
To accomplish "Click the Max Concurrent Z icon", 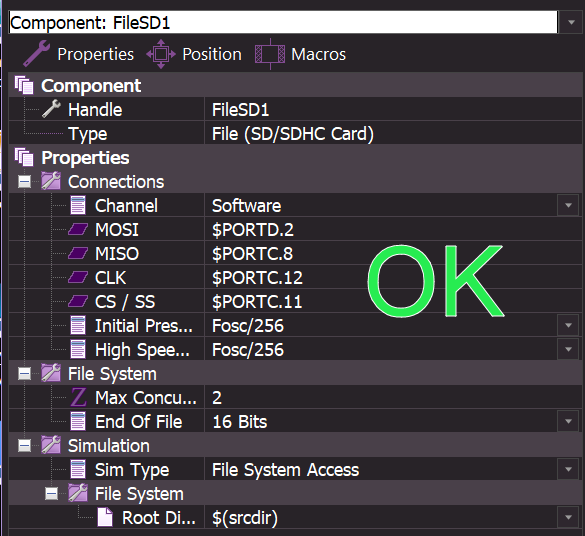I will coord(78,398).
